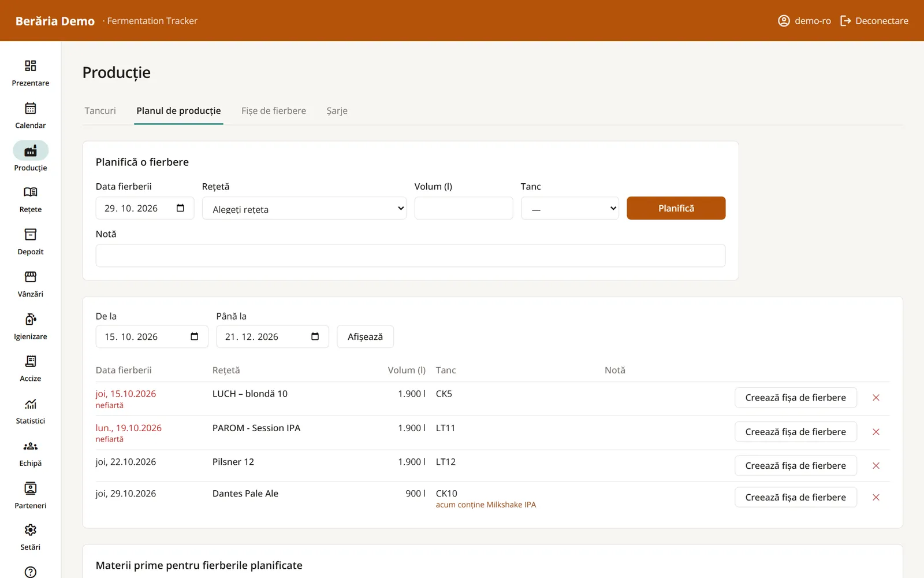Viewport: 924px width, 578px height.
Task: Open the De la date calendar picker
Action: tap(195, 336)
